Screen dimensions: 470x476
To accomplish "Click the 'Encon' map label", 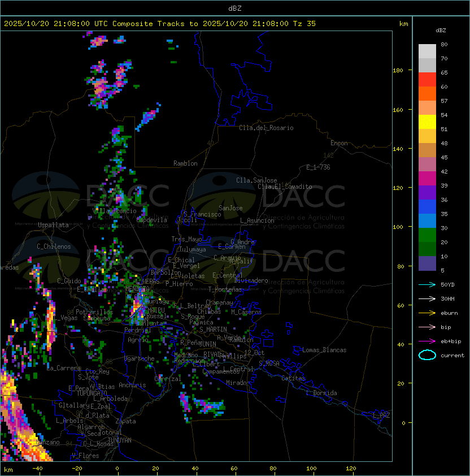I will [339, 143].
